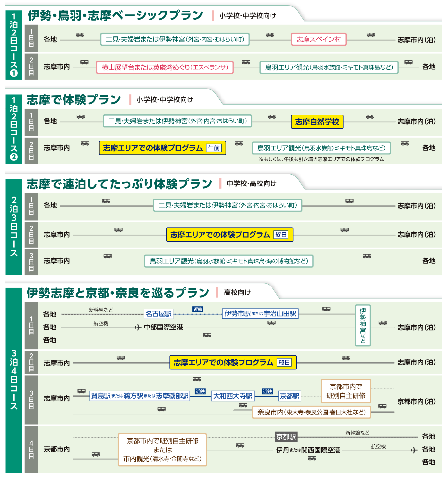
Task: Click bus icon between 伊勢神宮など and 志摩市内(泊)
Action: [x=383, y=323]
